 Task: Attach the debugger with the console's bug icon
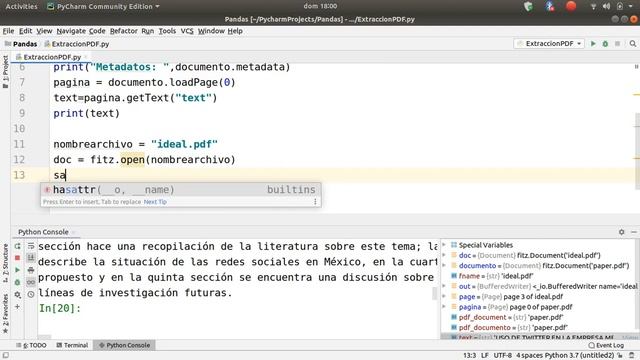point(17,282)
